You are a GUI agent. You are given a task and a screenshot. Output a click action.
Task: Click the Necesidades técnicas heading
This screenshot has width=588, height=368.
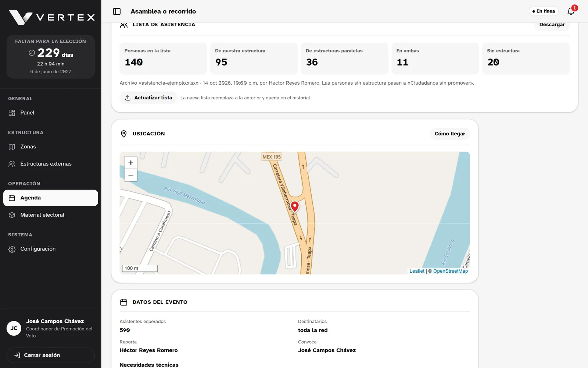(149, 365)
